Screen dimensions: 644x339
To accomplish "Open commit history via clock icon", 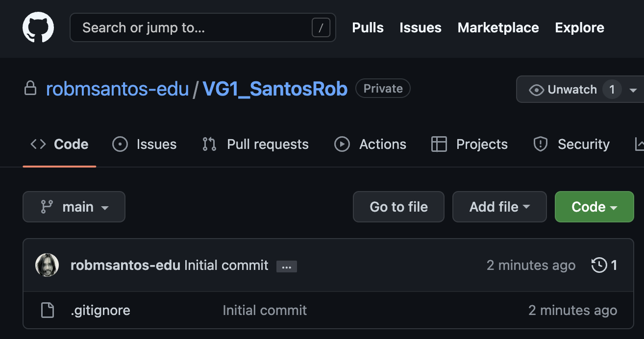I will click(598, 266).
